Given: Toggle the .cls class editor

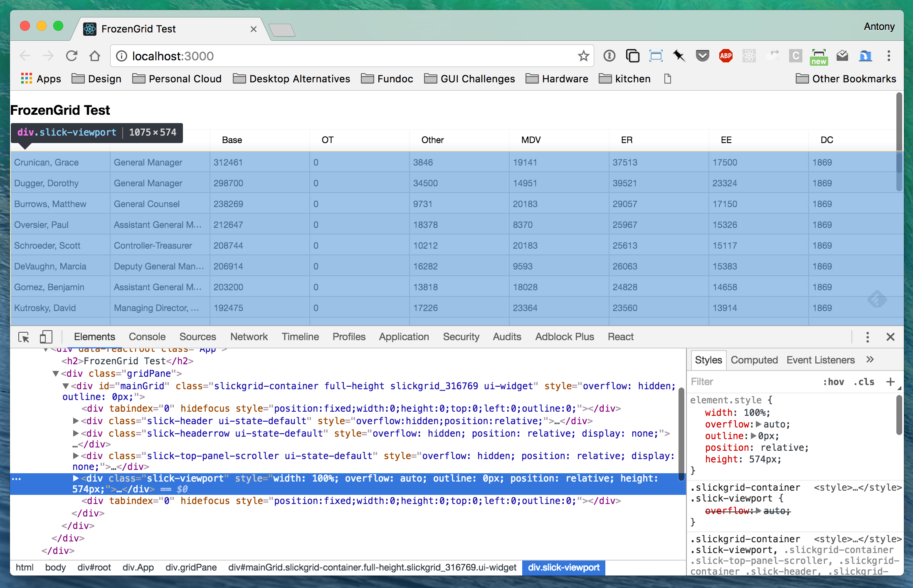Looking at the screenshot, I should click(x=864, y=382).
